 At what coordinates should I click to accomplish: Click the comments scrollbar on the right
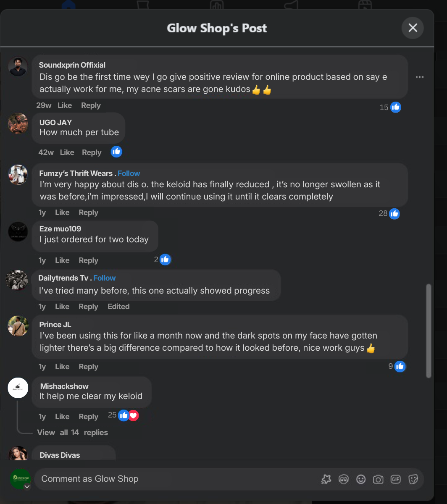coord(429,330)
